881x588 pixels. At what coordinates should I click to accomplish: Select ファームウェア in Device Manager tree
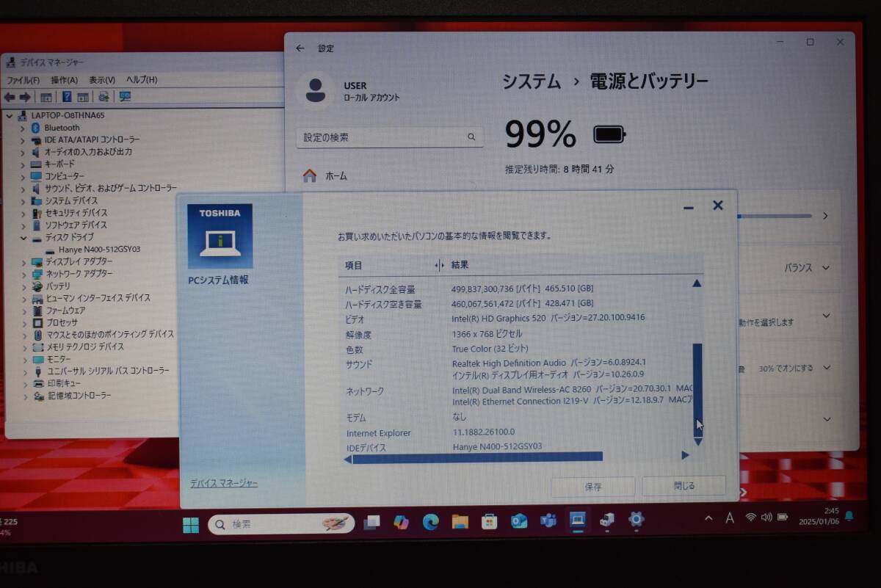click(x=65, y=311)
